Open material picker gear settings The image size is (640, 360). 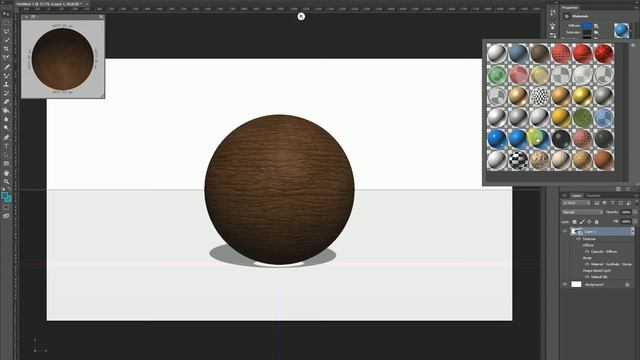coord(633,45)
